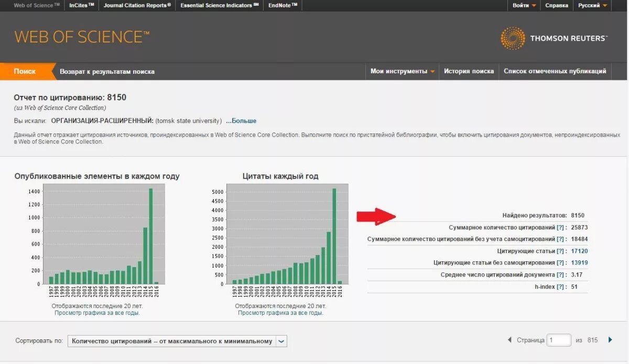This screenshot has height=364, width=629.
Task: Expand the Русский language dropdown
Action: pyautogui.click(x=592, y=5)
